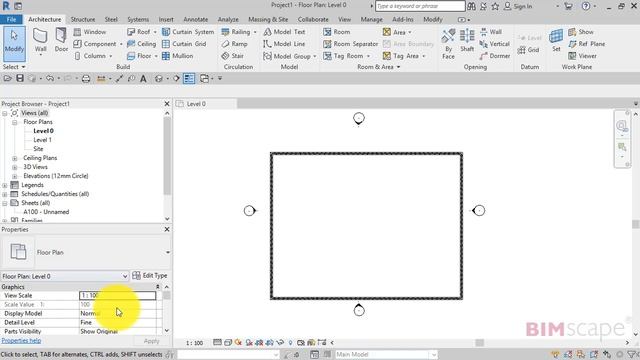Click the Grid datum tool

[529, 50]
